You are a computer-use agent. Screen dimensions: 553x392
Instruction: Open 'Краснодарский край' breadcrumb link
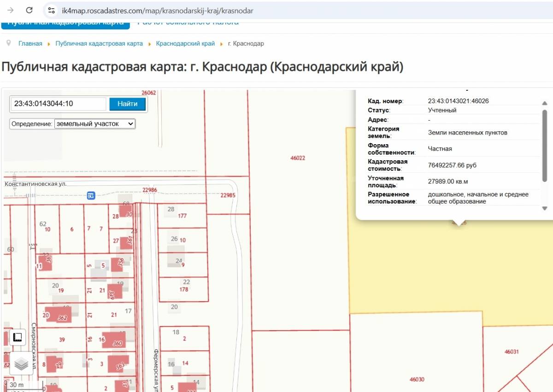pyautogui.click(x=185, y=44)
